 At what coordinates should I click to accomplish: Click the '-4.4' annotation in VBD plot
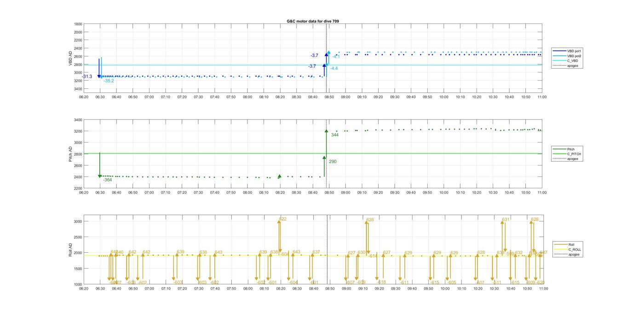point(333,68)
